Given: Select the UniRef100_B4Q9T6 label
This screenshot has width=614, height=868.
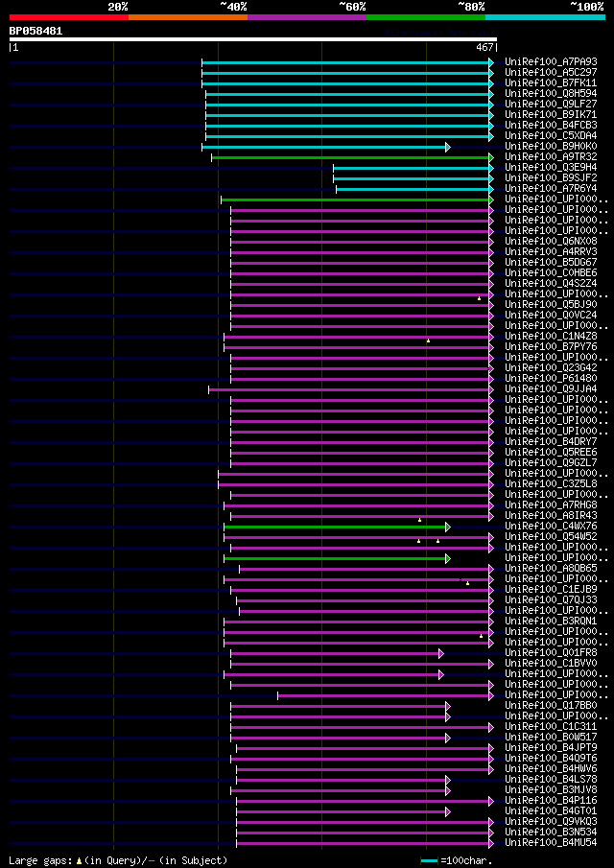Looking at the screenshot, I should click(x=551, y=758).
